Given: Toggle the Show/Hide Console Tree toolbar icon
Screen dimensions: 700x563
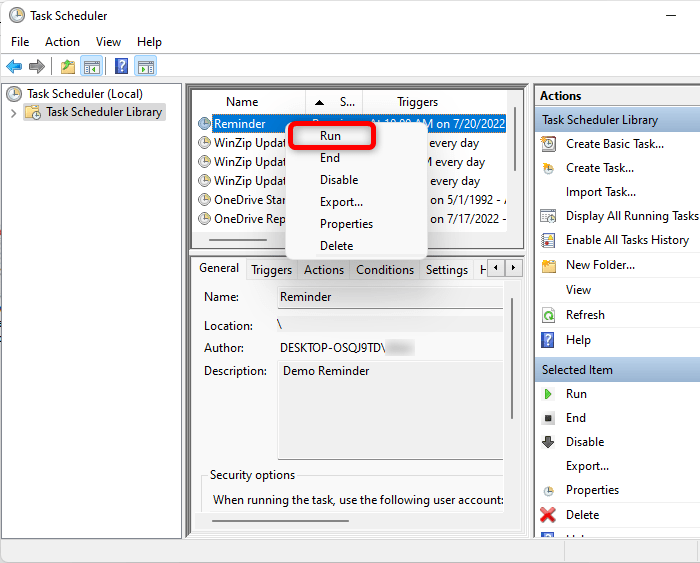Looking at the screenshot, I should coord(92,67).
